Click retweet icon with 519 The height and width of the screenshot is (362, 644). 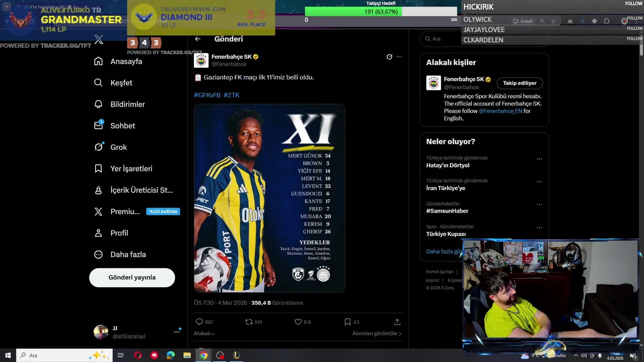249,322
